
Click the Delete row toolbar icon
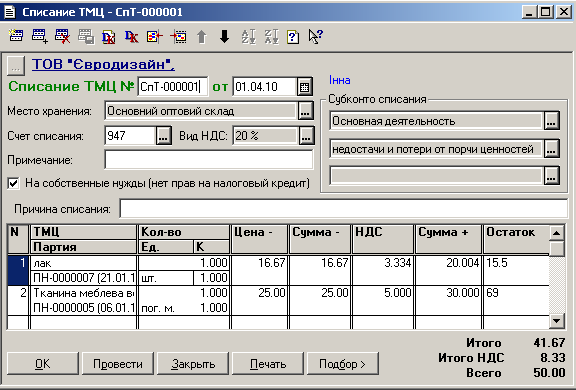click(62, 36)
